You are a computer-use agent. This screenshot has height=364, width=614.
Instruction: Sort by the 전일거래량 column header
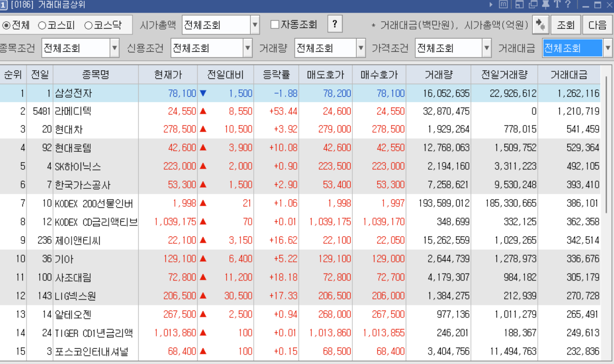point(504,75)
